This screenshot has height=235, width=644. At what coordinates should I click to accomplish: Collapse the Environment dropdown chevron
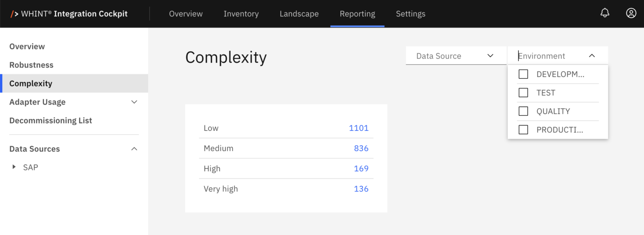pos(592,56)
